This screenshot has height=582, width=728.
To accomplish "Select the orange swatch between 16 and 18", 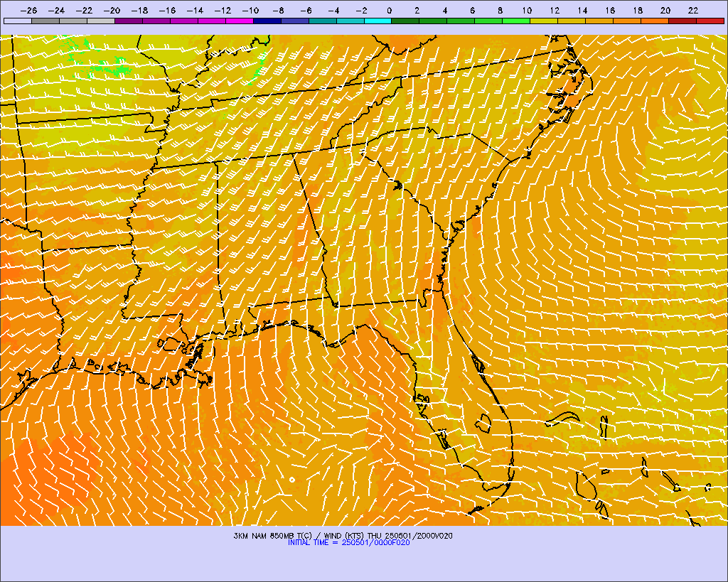I will (627, 21).
